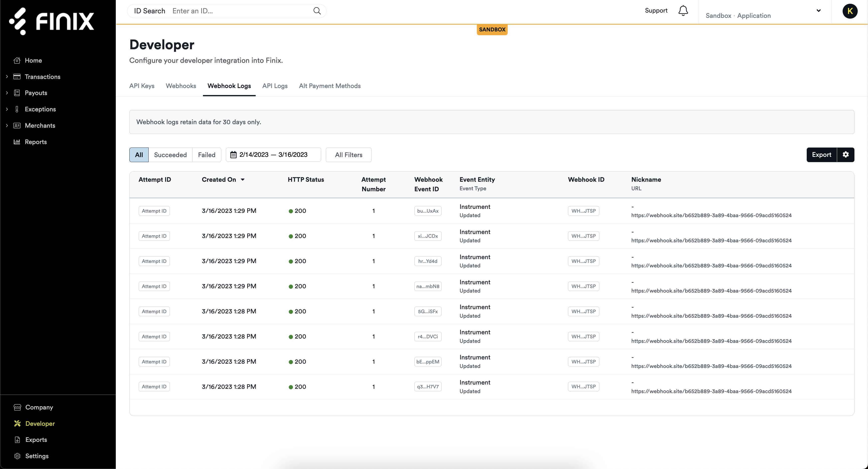Filter logs to Succeeded

point(170,155)
